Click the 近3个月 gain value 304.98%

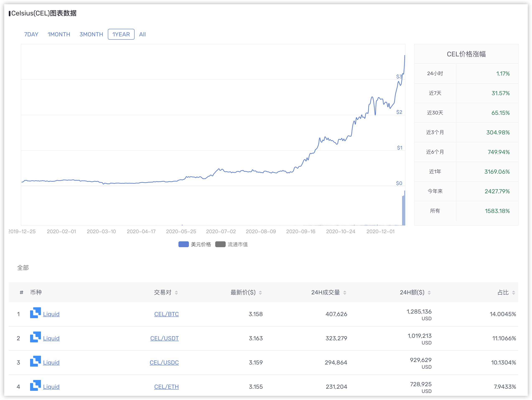click(x=498, y=133)
